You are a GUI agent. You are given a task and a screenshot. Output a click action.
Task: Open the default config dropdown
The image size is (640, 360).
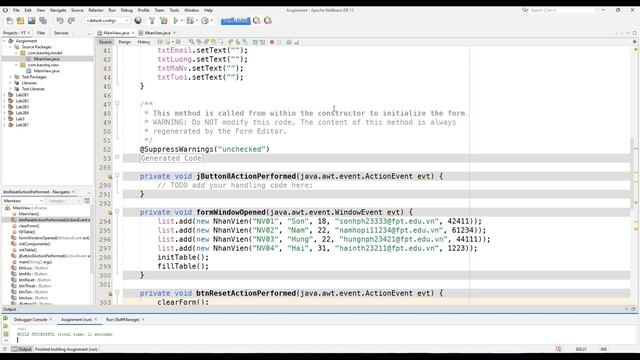pyautogui.click(x=107, y=20)
